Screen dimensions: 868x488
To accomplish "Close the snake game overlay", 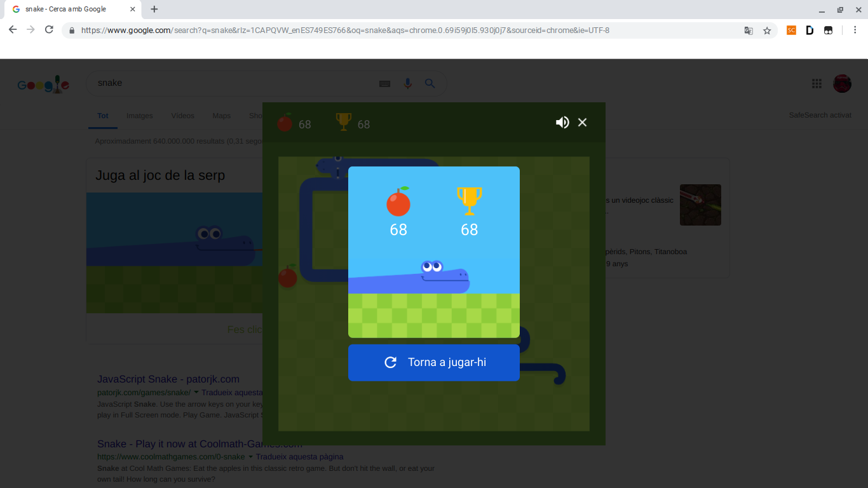I will (582, 123).
